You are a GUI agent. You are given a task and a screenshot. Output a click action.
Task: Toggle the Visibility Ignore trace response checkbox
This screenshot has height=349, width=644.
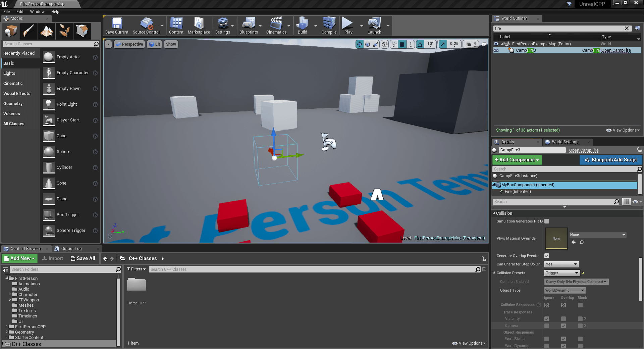point(547,319)
